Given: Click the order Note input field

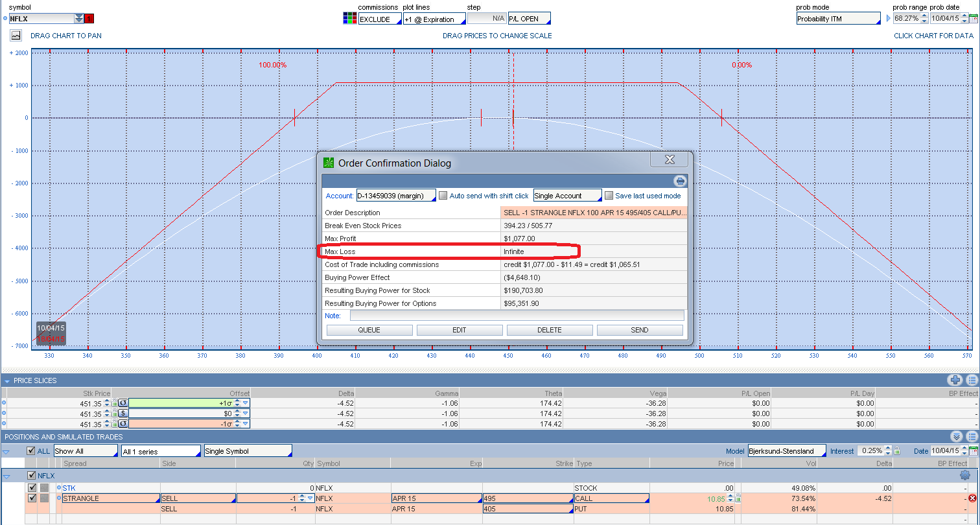Looking at the screenshot, I should click(x=517, y=316).
